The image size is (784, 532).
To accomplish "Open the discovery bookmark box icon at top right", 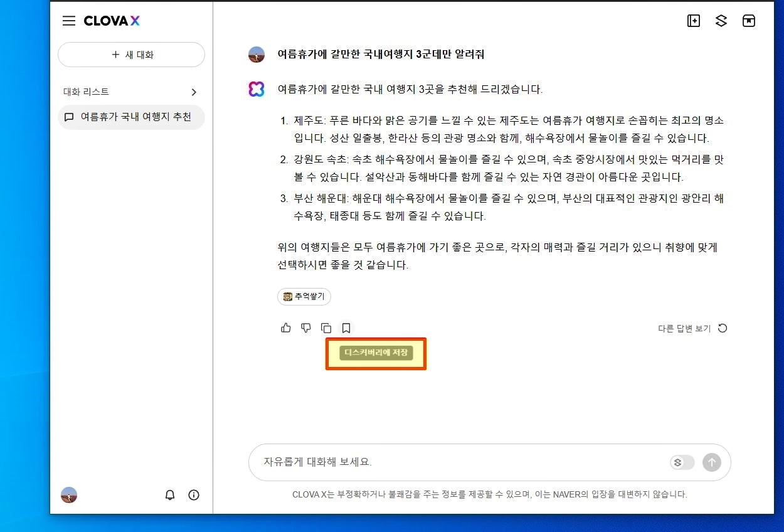I will [x=749, y=21].
